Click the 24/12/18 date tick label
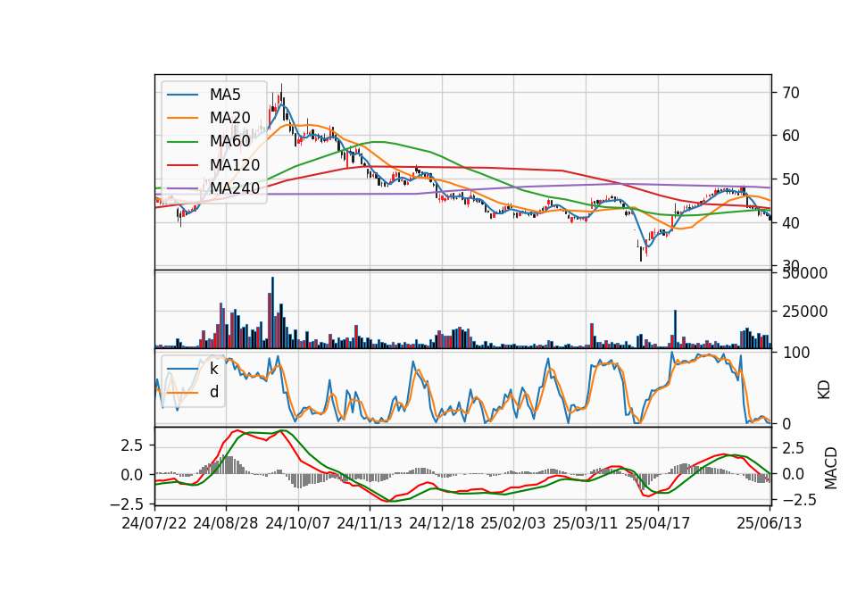This screenshot has width=857, height=616. (442, 523)
